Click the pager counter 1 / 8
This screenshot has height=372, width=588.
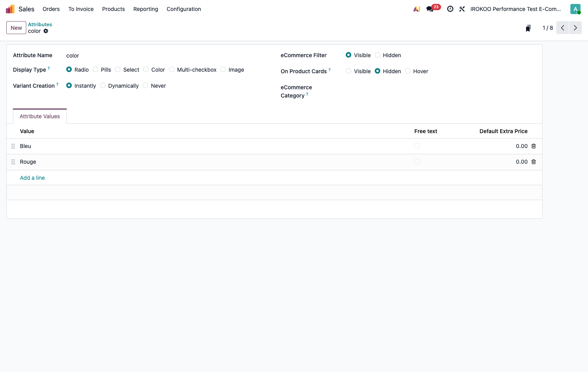tap(548, 28)
